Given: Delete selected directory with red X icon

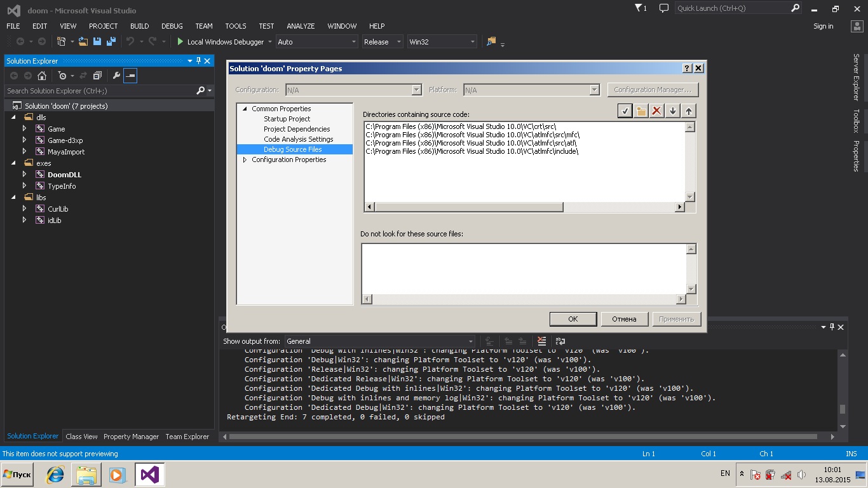Looking at the screenshot, I should (x=657, y=111).
